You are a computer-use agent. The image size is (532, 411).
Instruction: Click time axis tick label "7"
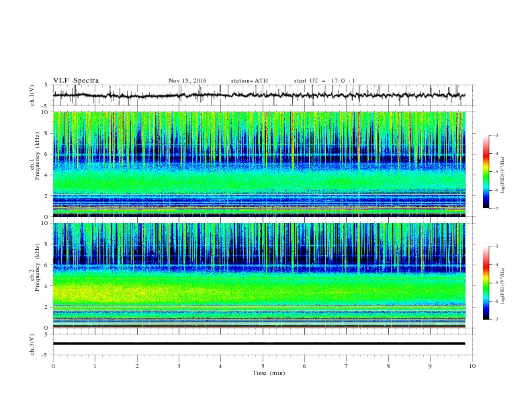coord(347,366)
